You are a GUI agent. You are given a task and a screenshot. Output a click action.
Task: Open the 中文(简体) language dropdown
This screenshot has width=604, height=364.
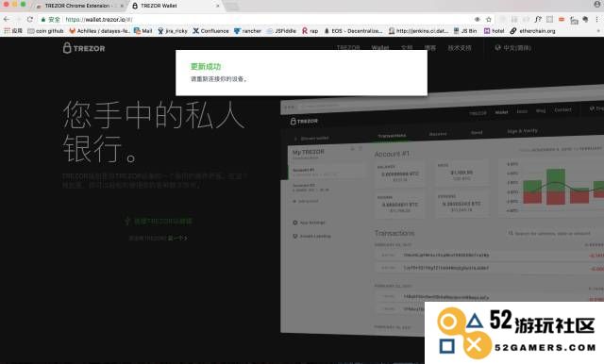coord(513,48)
